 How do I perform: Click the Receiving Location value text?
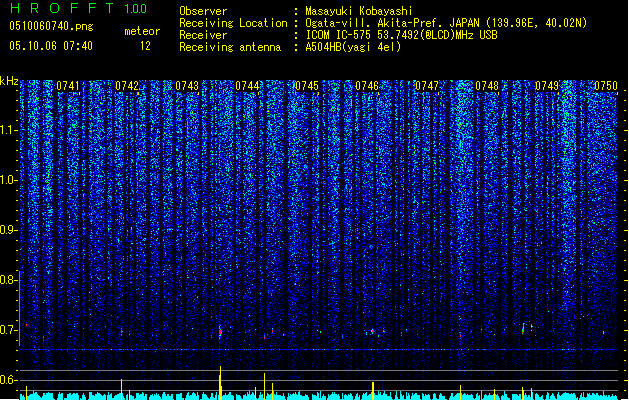pyautogui.click(x=446, y=23)
